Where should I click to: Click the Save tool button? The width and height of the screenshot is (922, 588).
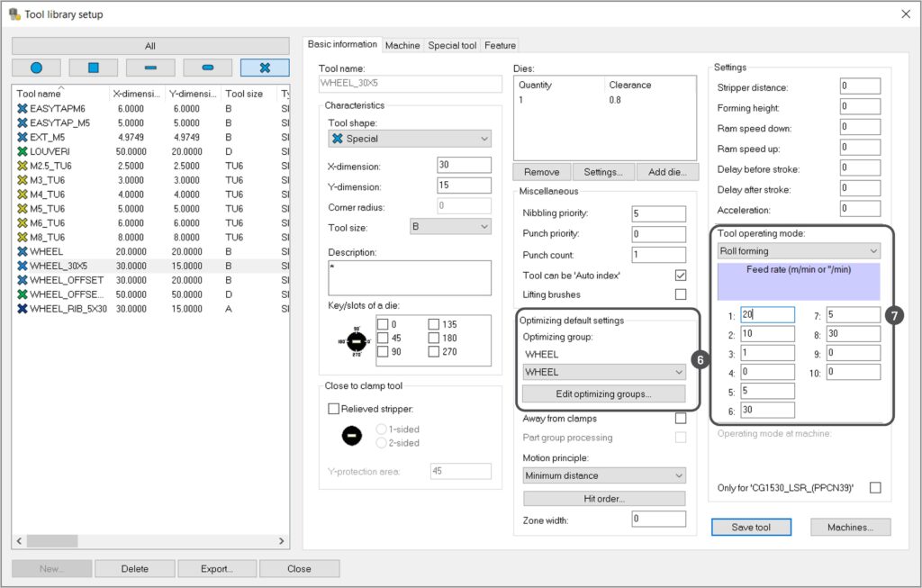tap(750, 527)
